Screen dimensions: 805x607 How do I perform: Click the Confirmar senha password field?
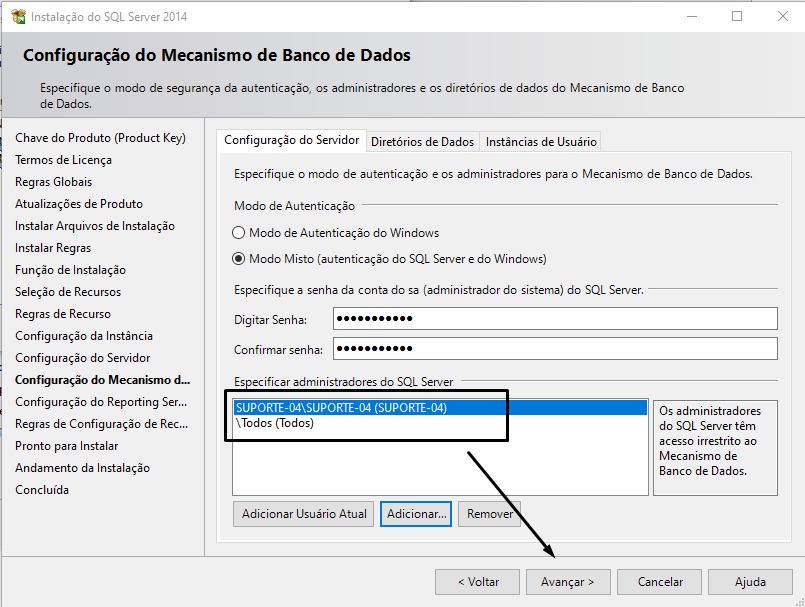pos(555,349)
